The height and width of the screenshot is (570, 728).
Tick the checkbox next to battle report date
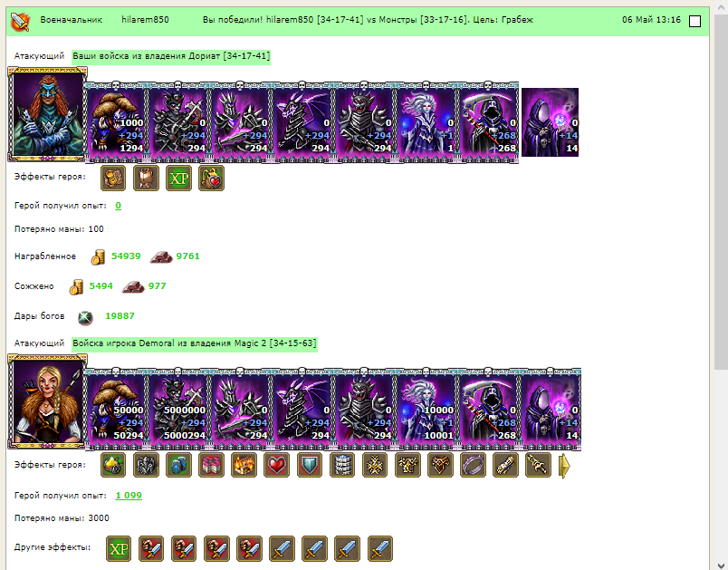click(x=694, y=21)
